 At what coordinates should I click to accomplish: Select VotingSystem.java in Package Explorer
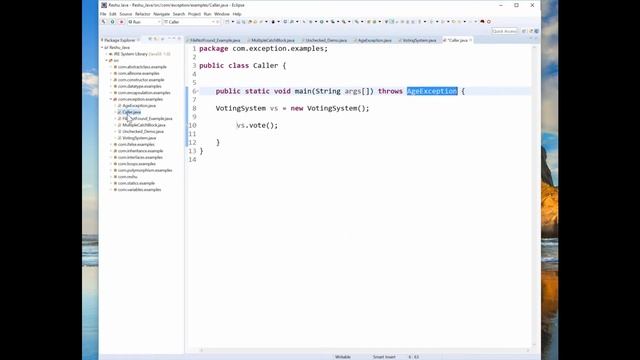139,138
